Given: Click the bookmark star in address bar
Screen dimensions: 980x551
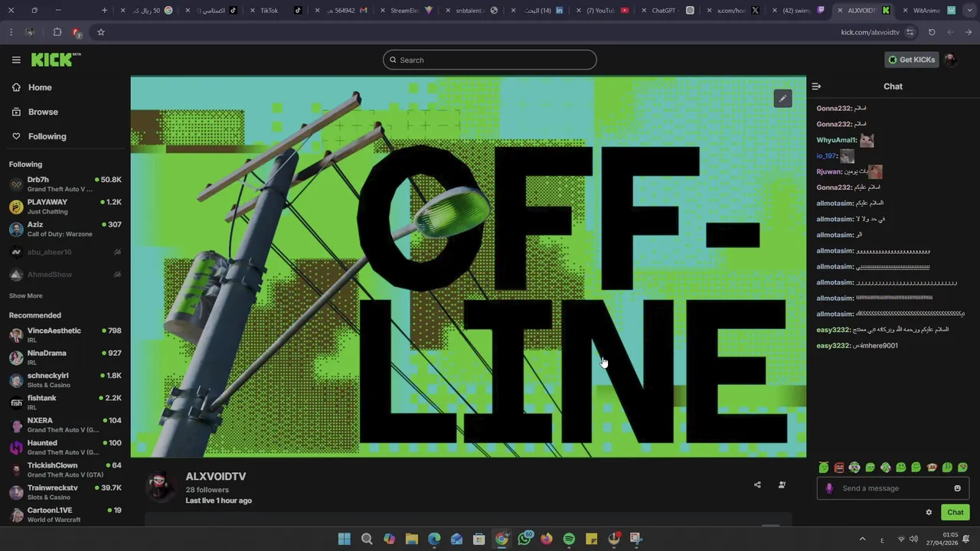Looking at the screenshot, I should (100, 32).
